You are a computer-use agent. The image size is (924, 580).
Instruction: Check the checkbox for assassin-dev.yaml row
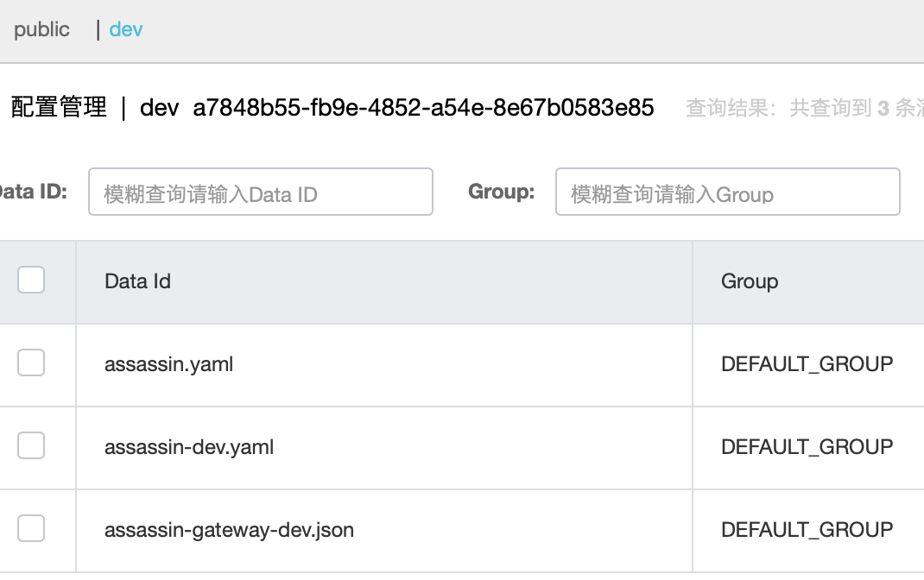coord(31,445)
